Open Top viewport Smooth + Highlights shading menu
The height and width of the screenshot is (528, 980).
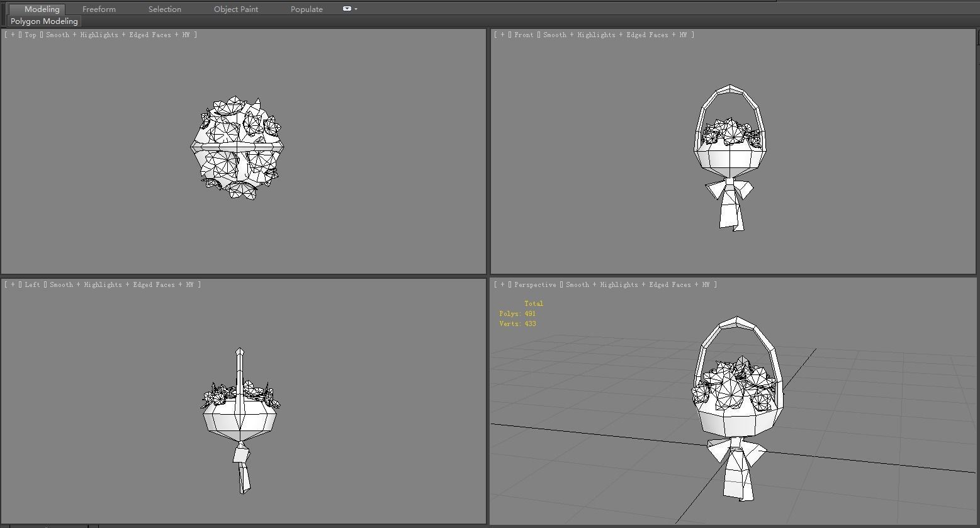117,35
